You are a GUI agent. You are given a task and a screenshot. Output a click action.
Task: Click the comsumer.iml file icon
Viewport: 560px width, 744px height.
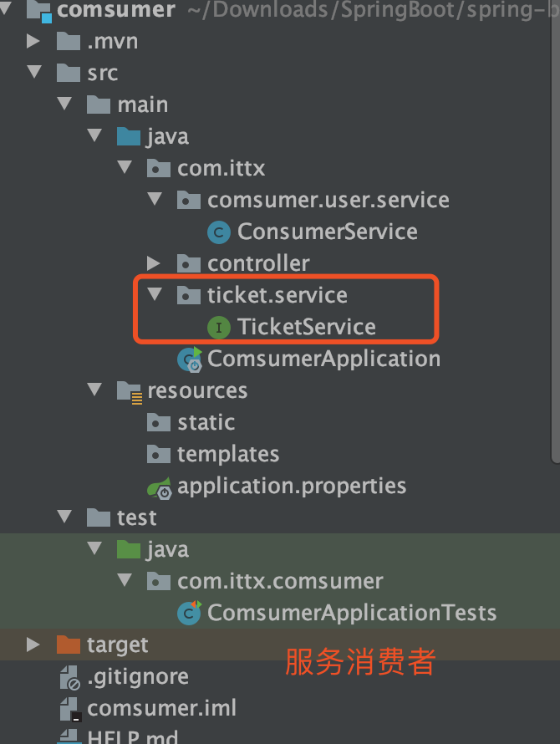[x=71, y=710]
